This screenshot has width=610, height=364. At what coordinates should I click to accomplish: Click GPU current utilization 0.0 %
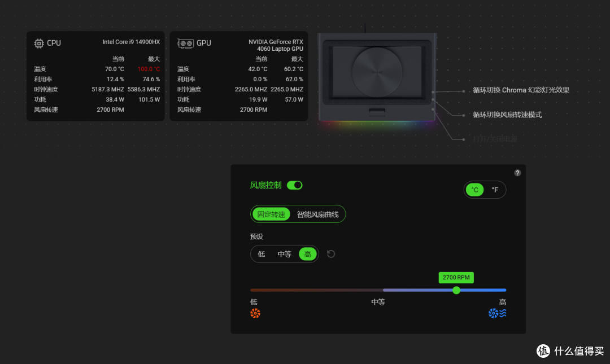tap(260, 79)
